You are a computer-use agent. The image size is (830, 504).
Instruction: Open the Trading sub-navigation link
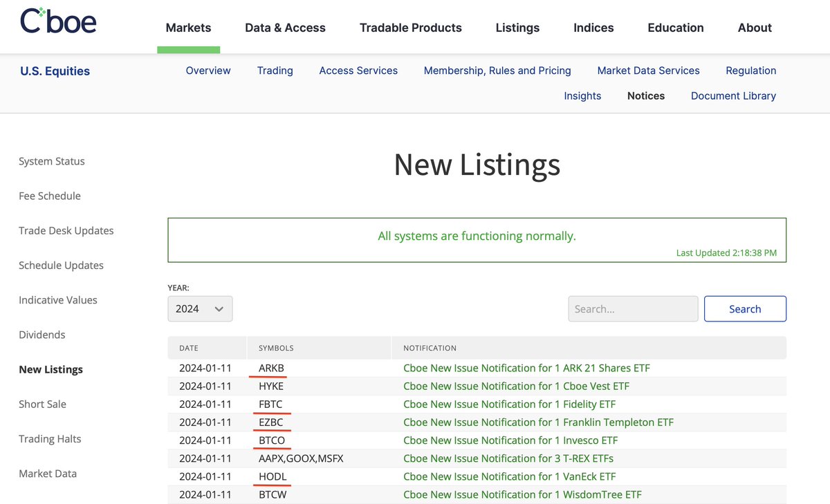pyautogui.click(x=275, y=71)
